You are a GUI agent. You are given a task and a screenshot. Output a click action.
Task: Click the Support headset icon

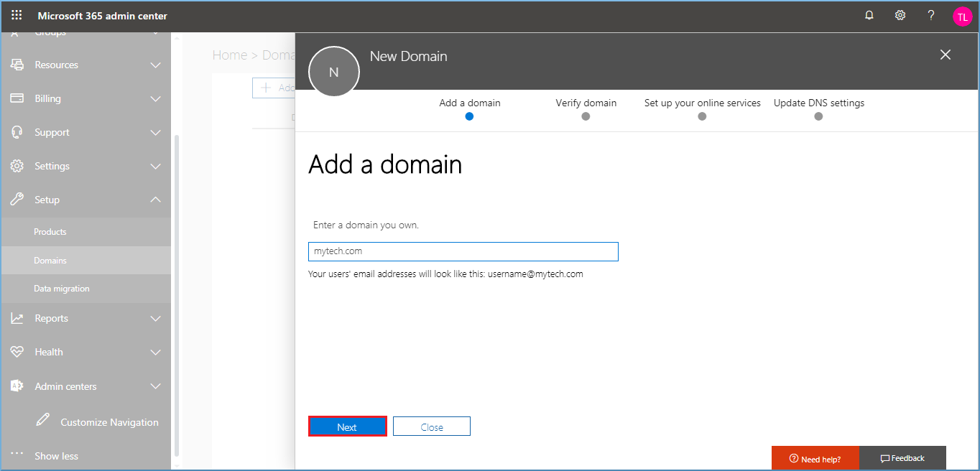(x=17, y=132)
